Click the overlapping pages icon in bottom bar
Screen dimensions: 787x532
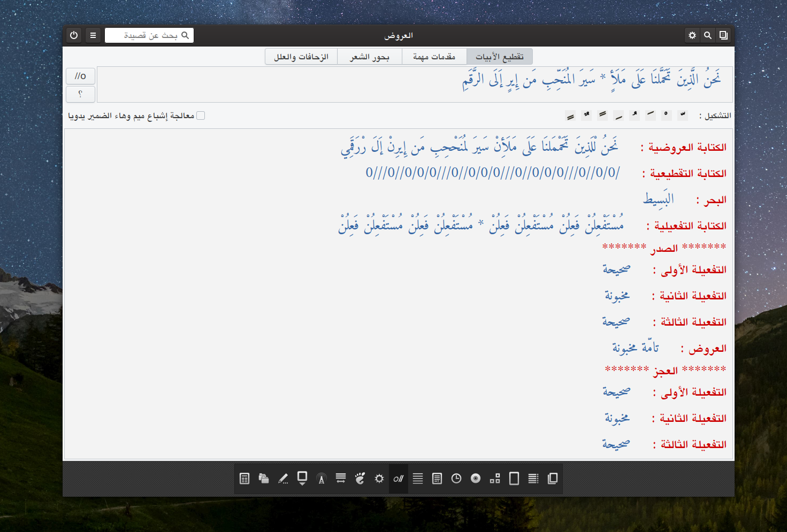coord(553,479)
